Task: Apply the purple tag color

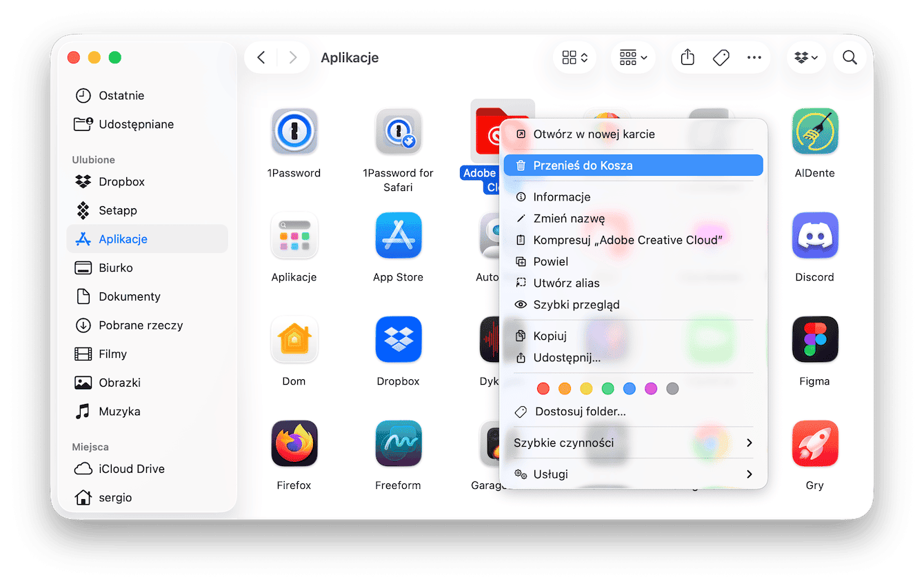Action: [651, 389]
